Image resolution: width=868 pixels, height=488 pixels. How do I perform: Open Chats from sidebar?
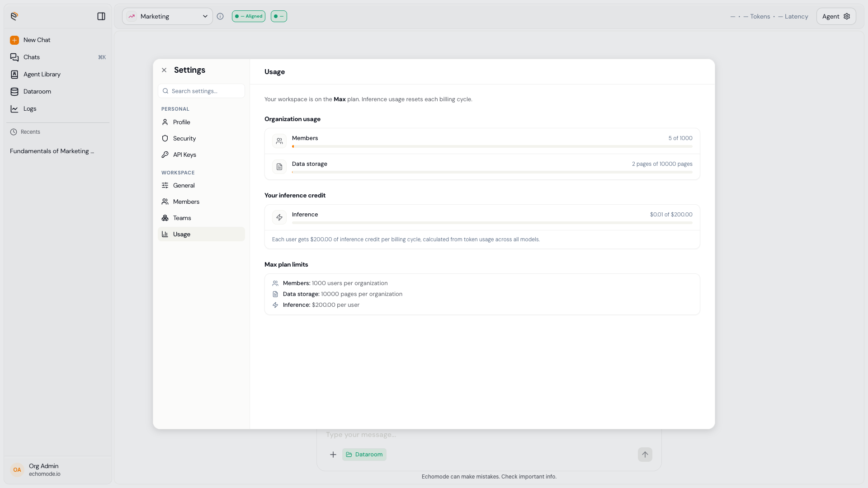58,57
